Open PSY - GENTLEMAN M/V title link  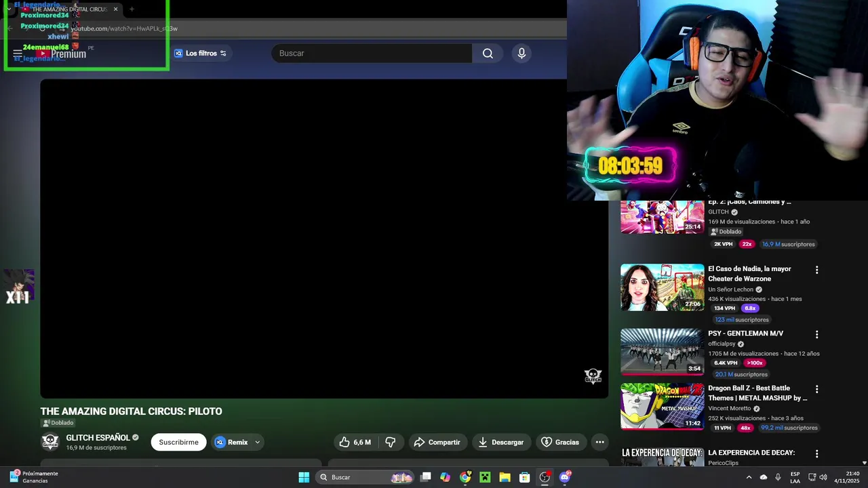coord(745,333)
